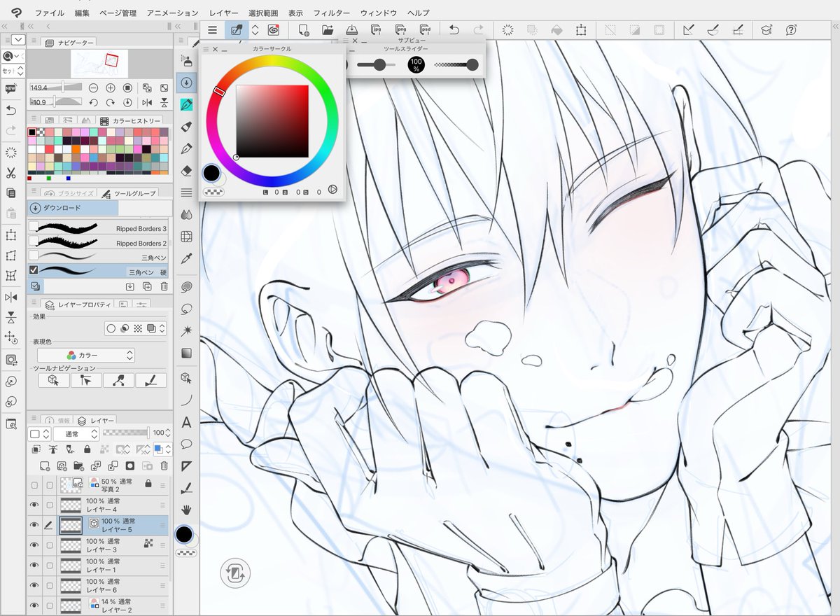Select the 三角ペン brush row

99,257
